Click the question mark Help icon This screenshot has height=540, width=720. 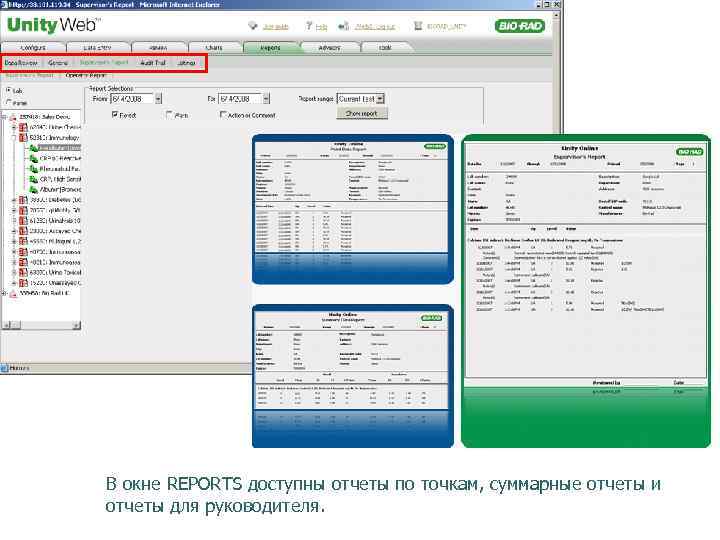[x=309, y=26]
